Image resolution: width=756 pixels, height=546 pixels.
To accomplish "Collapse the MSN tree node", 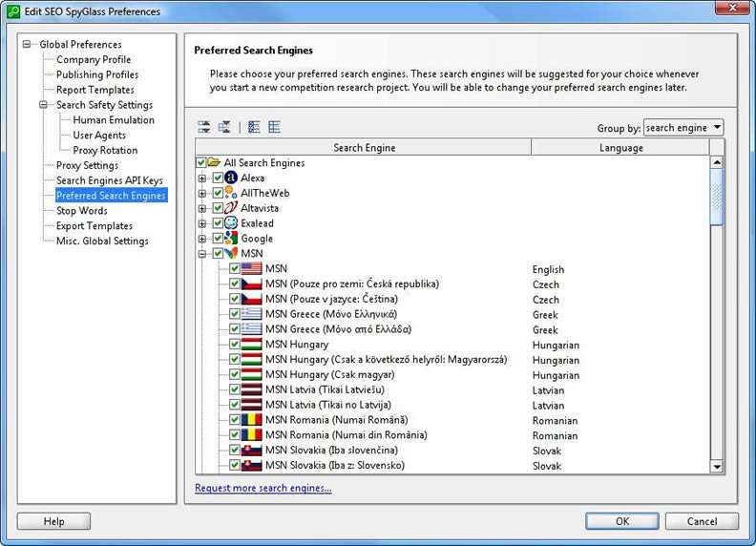I will coord(201,254).
